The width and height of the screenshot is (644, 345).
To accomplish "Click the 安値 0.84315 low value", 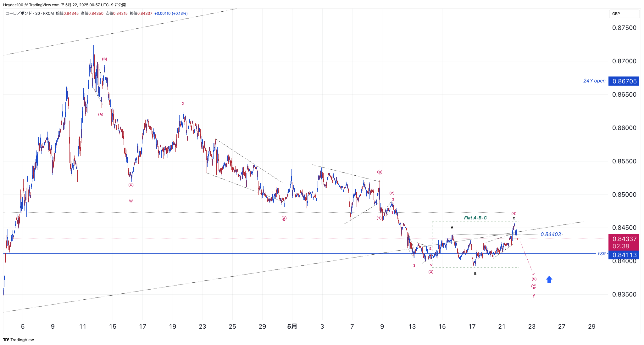I will [117, 14].
